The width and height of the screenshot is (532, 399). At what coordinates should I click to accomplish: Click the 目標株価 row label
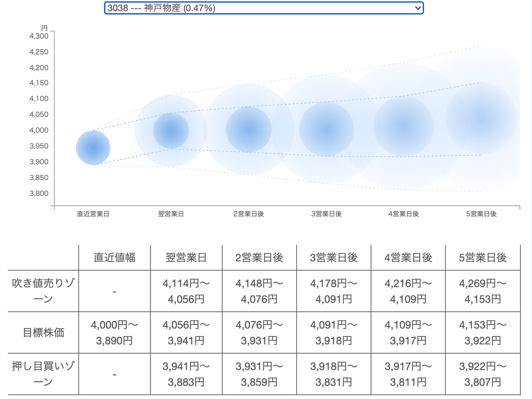coord(43,332)
